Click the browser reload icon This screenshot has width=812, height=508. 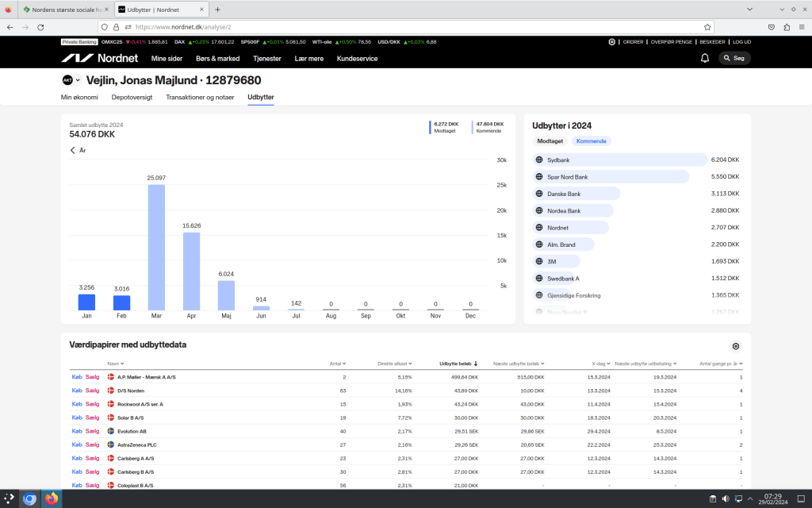click(x=44, y=26)
